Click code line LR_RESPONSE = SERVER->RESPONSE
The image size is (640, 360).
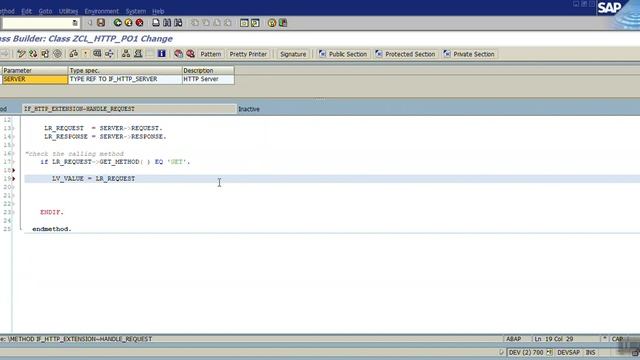pyautogui.click(x=105, y=136)
